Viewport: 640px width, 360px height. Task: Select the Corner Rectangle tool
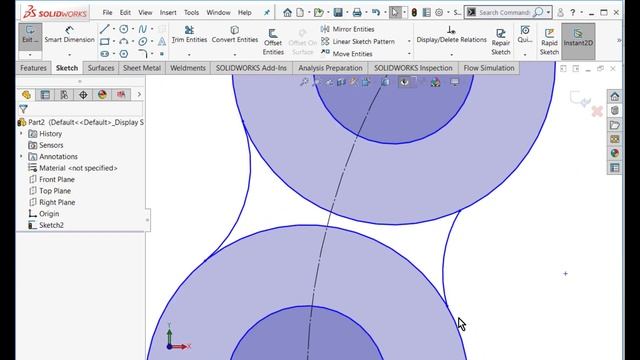[104, 41]
